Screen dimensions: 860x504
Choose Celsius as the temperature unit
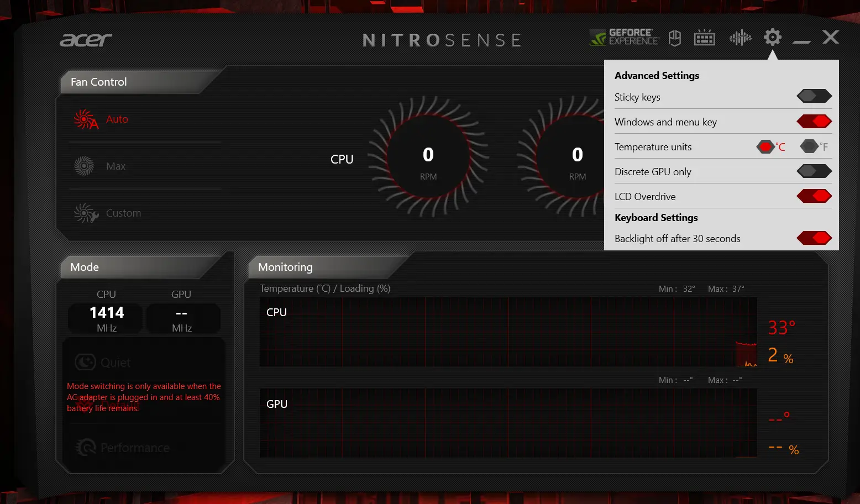point(765,147)
